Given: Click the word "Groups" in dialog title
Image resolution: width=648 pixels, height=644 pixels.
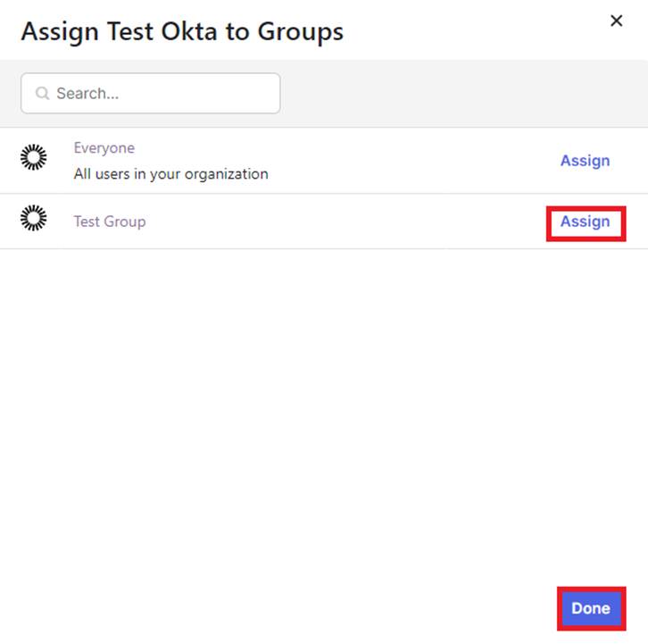Looking at the screenshot, I should coord(300,32).
